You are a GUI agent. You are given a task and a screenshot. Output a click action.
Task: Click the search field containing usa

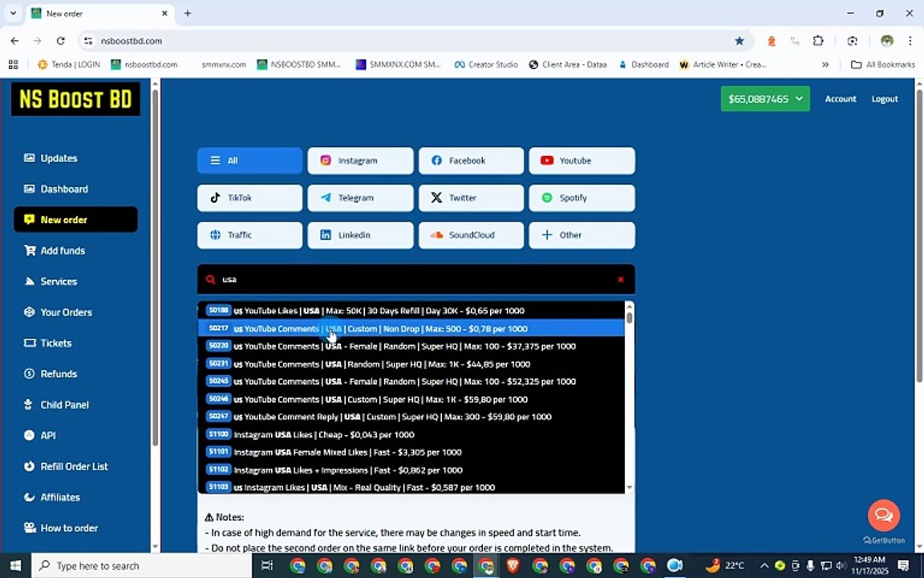(416, 279)
